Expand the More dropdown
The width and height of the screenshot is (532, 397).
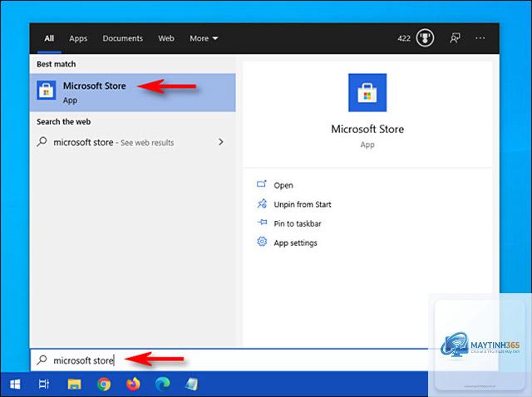point(204,38)
